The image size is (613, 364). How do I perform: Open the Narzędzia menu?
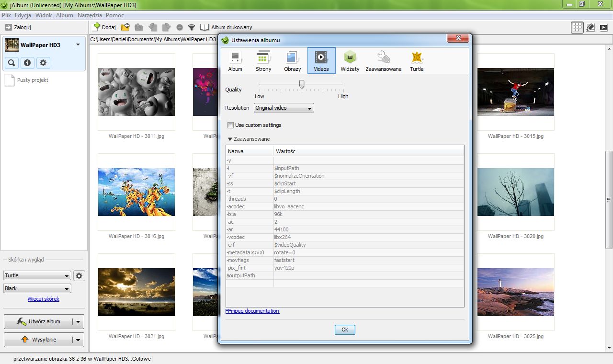click(x=90, y=15)
